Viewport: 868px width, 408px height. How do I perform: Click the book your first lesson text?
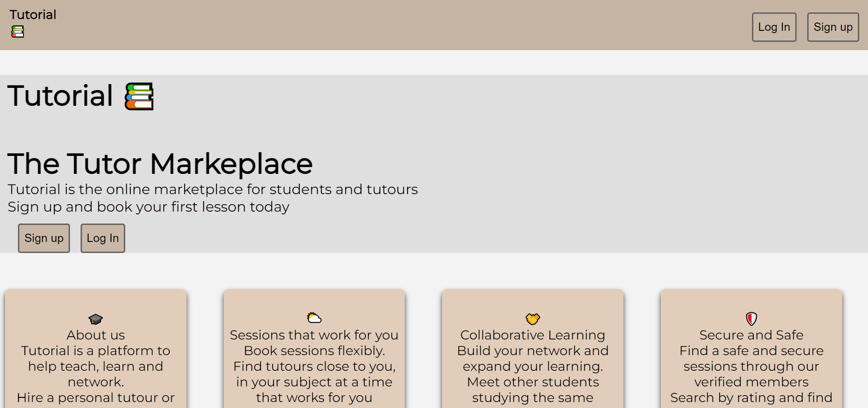(148, 207)
